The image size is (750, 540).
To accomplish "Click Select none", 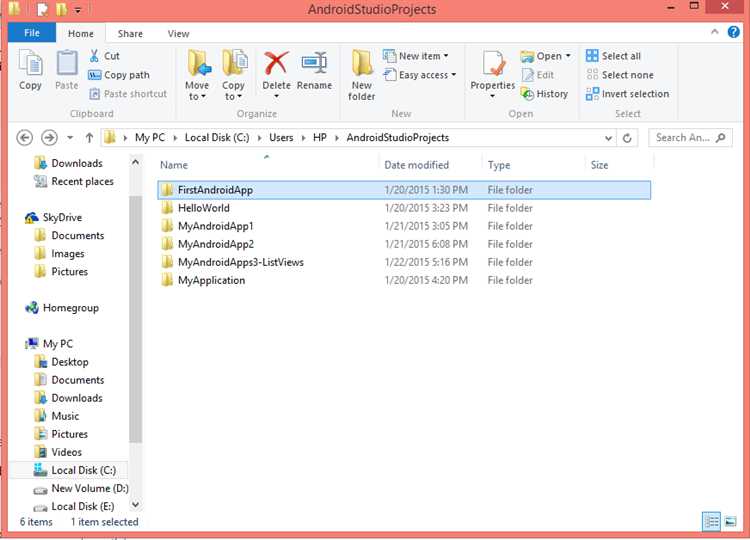I will (620, 75).
